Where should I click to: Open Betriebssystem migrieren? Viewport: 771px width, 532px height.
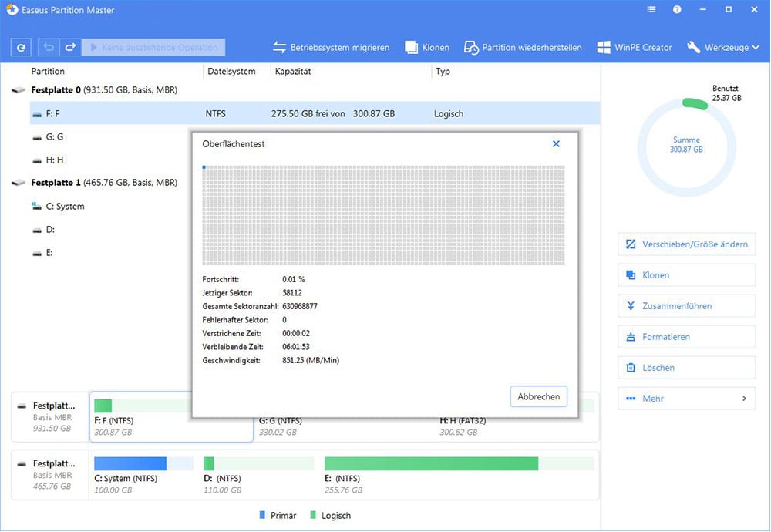[331, 48]
